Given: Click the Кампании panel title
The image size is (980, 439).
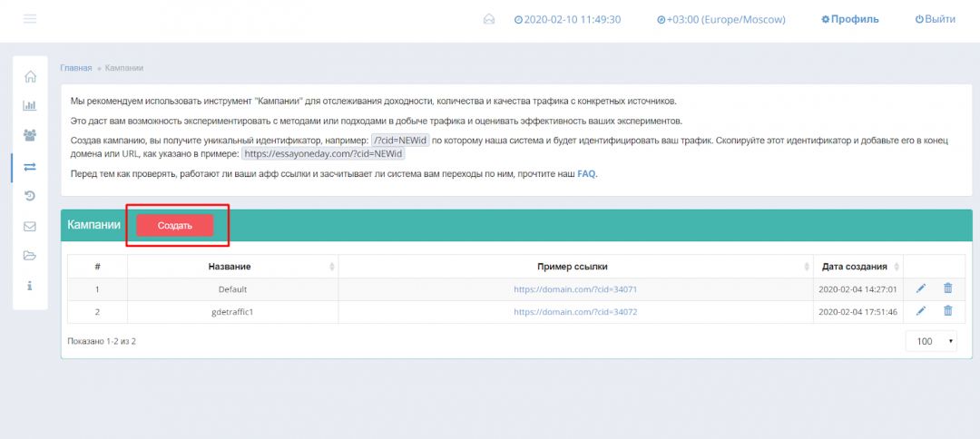Looking at the screenshot, I should point(93,225).
